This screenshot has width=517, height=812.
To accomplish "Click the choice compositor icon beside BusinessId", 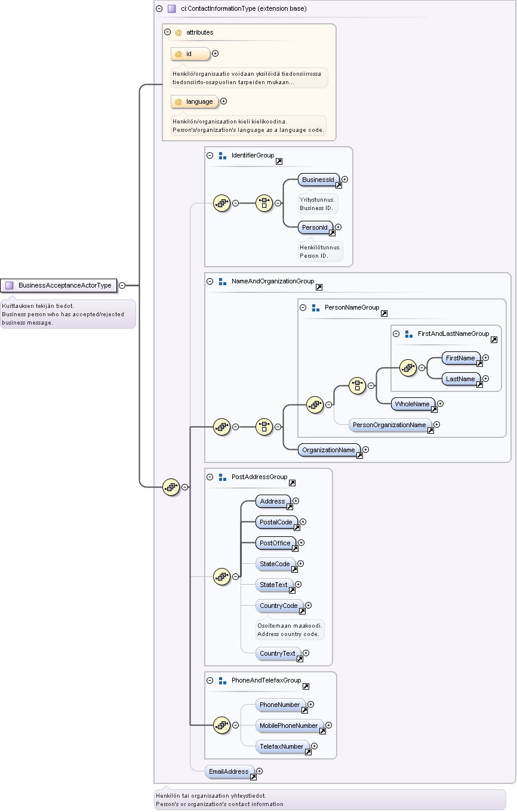I will click(x=264, y=203).
